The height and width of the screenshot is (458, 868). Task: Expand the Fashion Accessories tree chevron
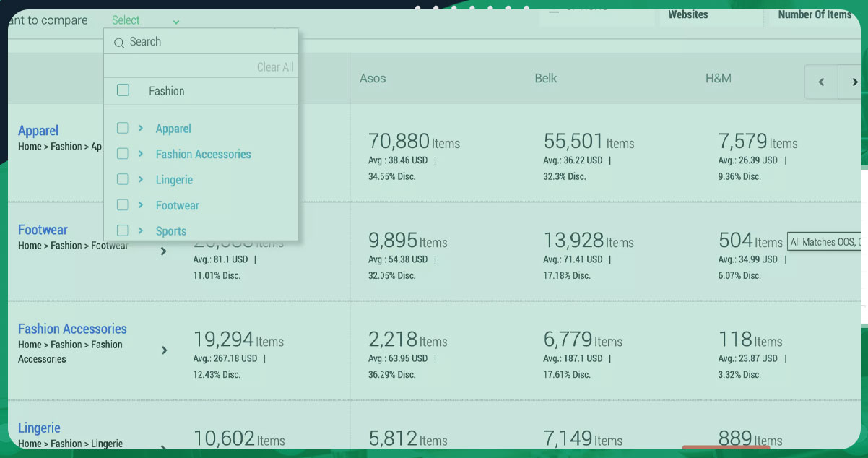141,153
